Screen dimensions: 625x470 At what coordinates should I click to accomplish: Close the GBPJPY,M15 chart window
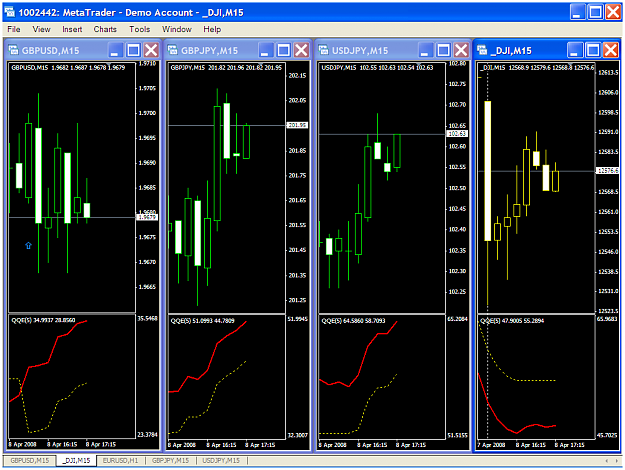point(302,50)
